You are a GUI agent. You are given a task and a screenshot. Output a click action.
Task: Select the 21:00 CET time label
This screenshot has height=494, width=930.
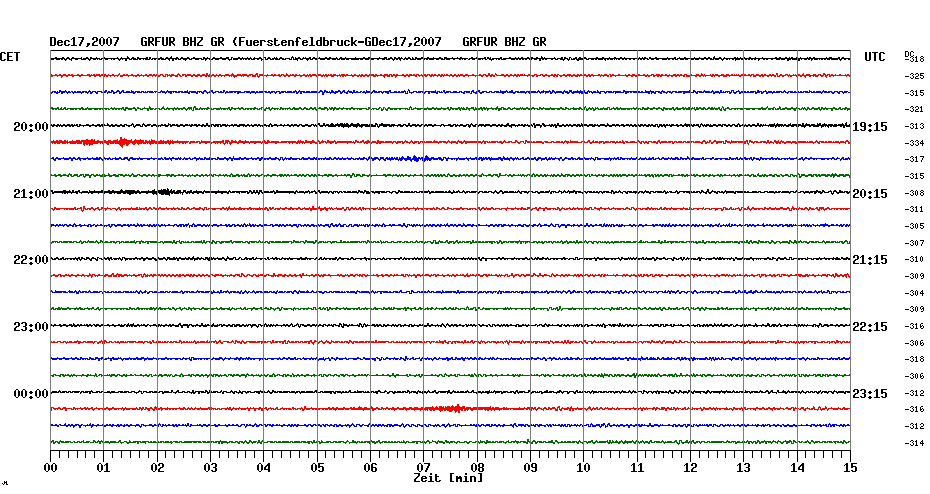click(x=31, y=194)
